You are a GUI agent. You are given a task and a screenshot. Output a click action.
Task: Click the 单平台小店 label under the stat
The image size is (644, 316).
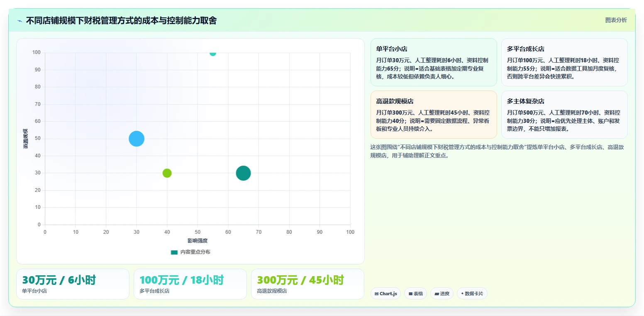pos(34,291)
